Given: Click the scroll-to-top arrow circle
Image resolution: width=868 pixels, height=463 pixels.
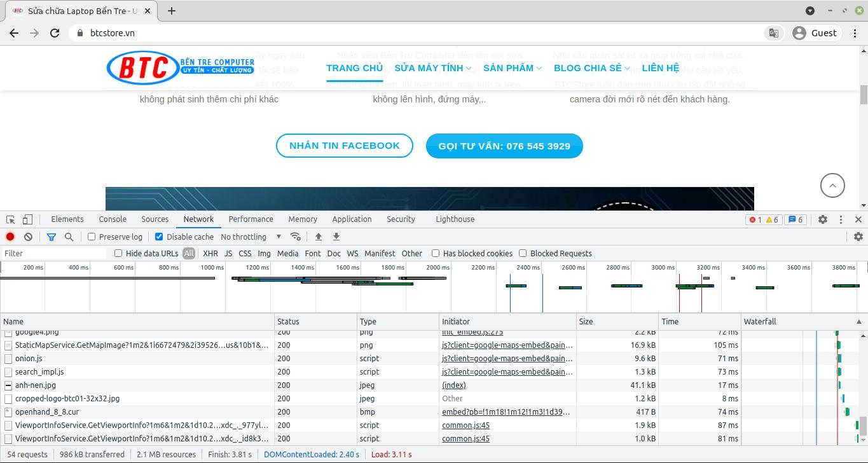Looking at the screenshot, I should click(x=832, y=186).
